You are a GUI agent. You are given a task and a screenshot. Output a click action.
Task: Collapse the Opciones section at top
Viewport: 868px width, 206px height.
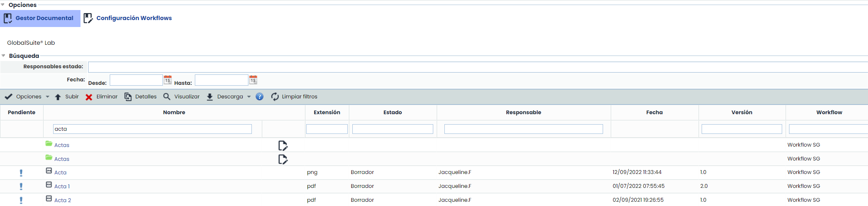pos(3,5)
